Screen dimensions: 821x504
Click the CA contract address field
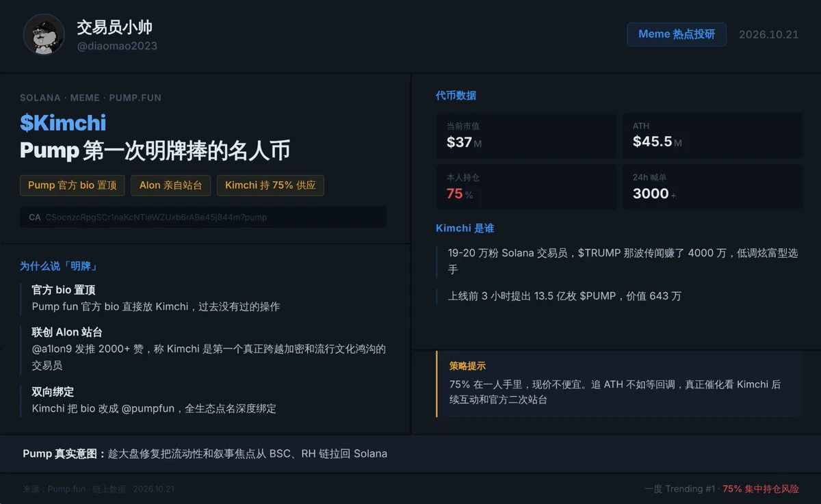tap(203, 217)
